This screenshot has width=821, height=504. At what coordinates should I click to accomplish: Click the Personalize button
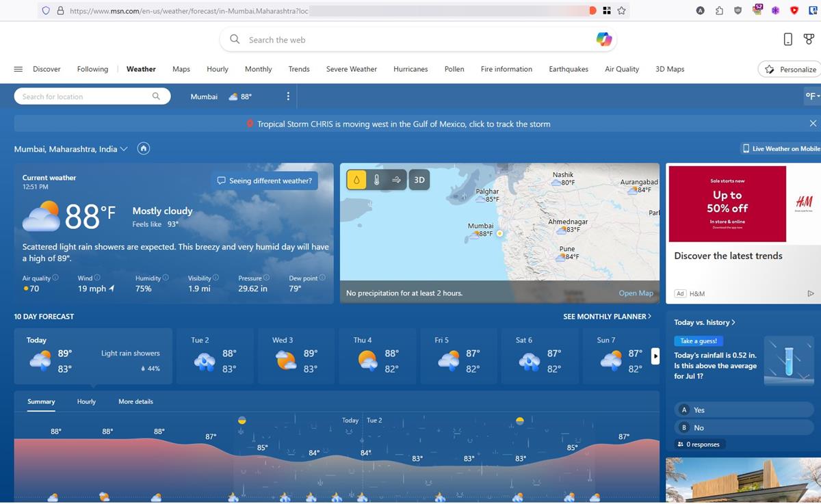point(790,69)
